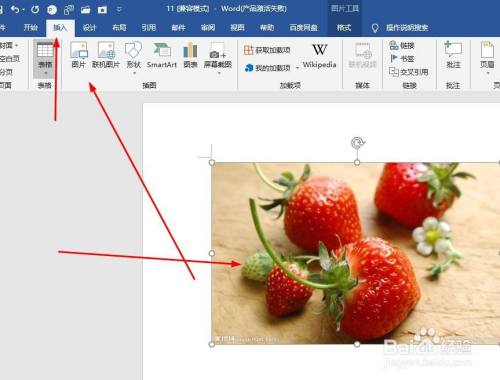Insert a 批注 (Comment)

(x=453, y=55)
